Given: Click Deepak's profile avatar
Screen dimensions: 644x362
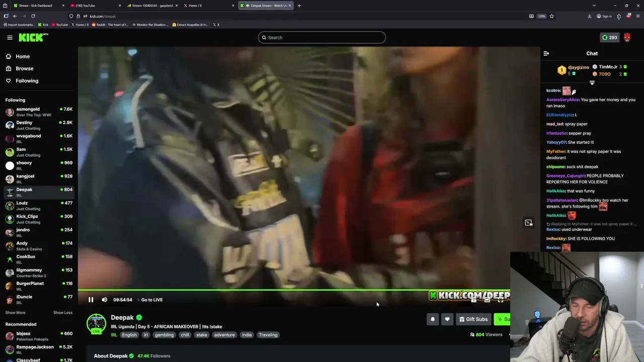Looking at the screenshot, I should tap(96, 323).
